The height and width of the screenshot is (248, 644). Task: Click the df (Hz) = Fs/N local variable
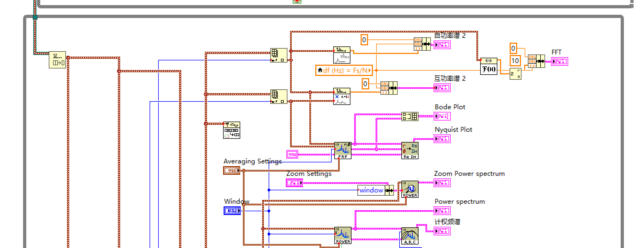(x=344, y=70)
